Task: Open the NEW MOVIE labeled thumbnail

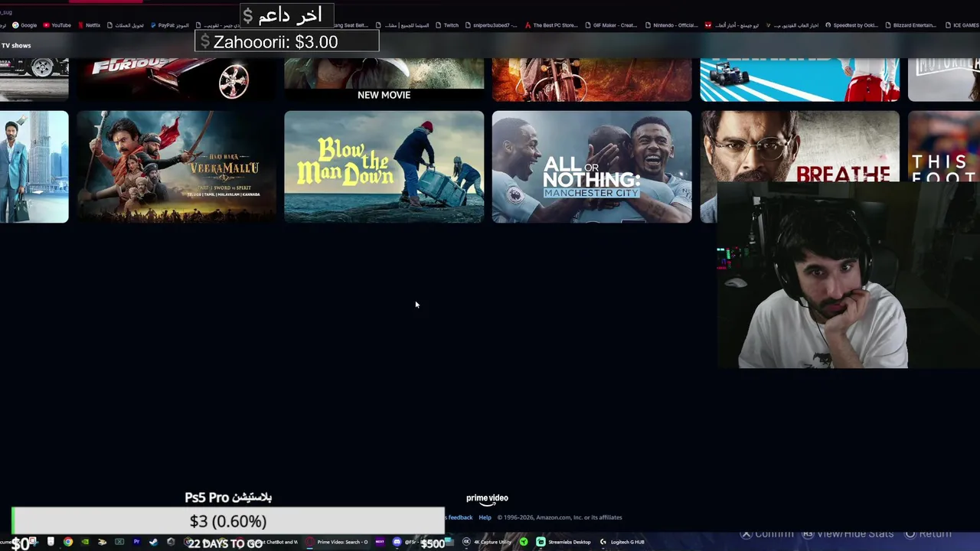Action: 384,80
